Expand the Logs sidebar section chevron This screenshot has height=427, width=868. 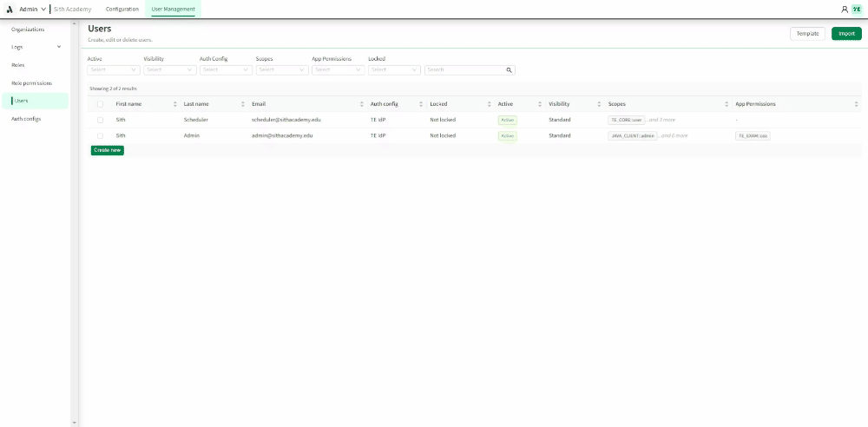point(59,47)
